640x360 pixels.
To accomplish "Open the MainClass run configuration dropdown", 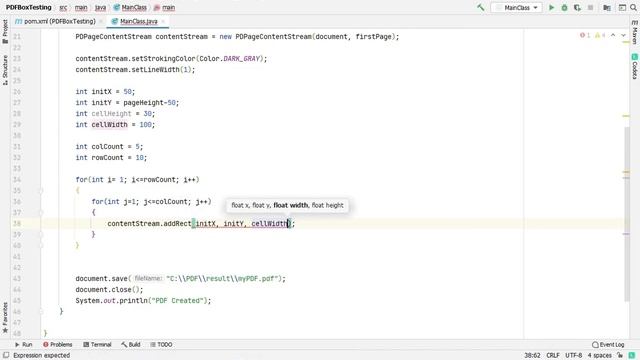I will (x=517, y=7).
